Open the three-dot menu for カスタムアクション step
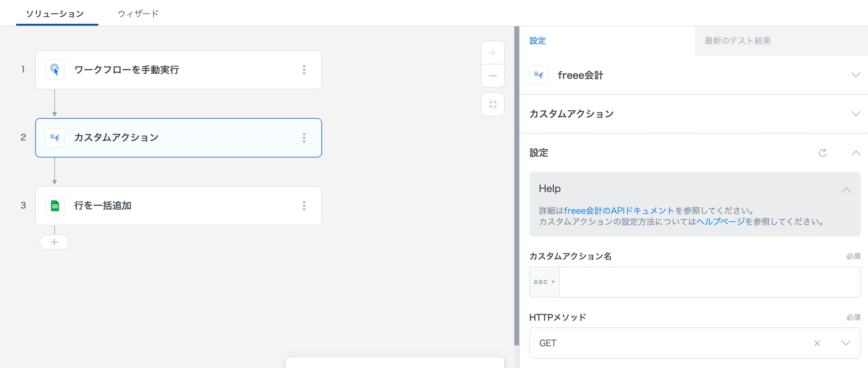 click(x=304, y=138)
